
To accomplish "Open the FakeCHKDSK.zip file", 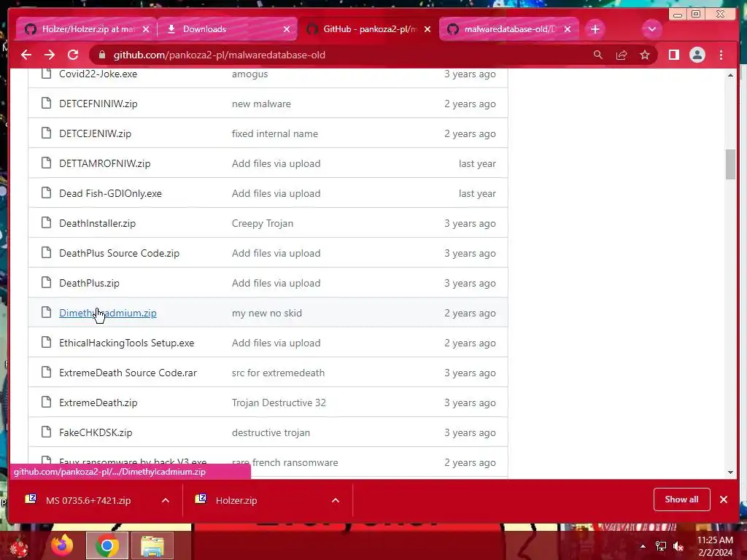I will point(96,433).
